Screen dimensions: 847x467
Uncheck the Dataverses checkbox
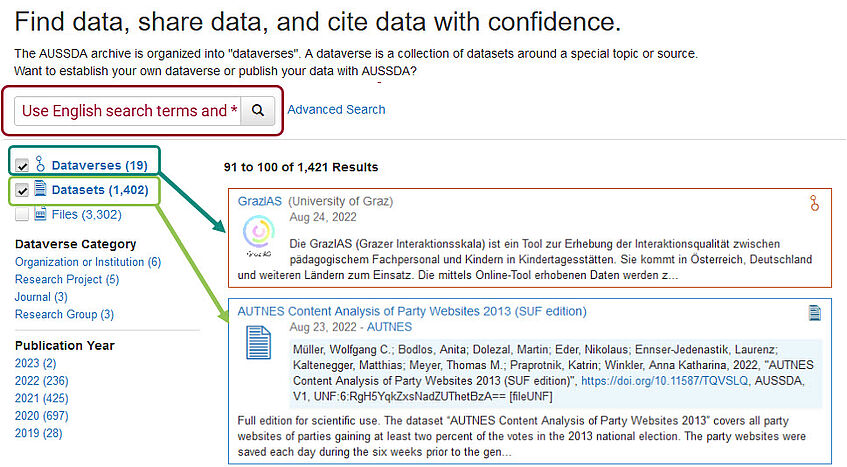[22, 165]
